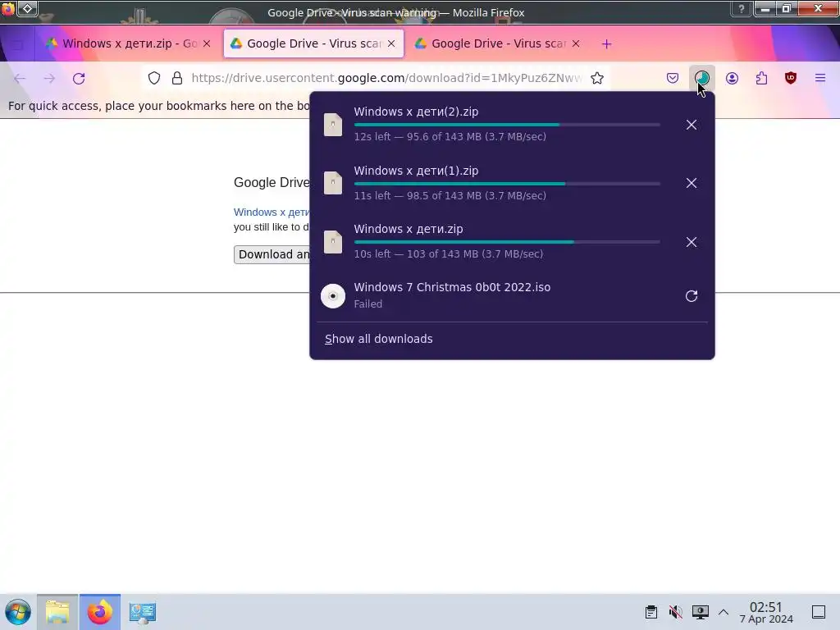This screenshot has width=840, height=630.
Task: Show all downloads
Action: coord(379,339)
